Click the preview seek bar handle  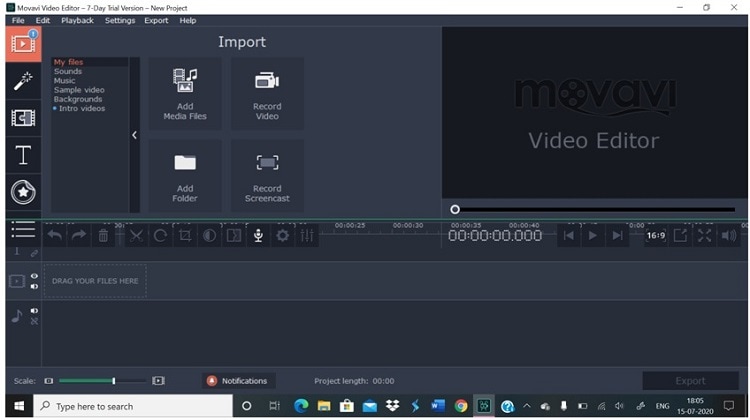[455, 210]
